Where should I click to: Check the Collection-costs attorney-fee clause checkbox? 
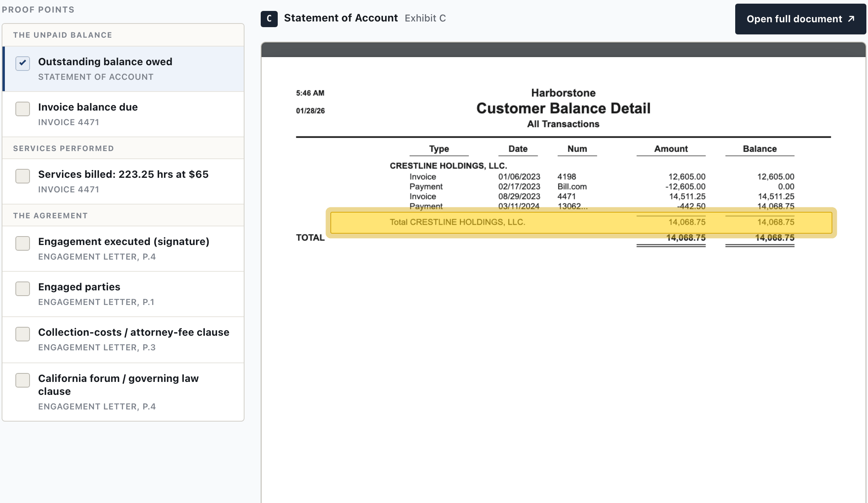[x=23, y=334]
